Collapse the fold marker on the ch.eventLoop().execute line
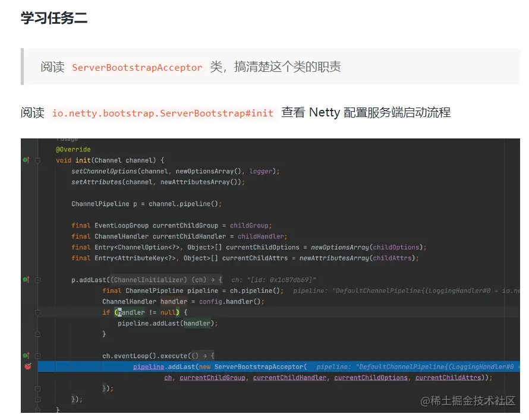This screenshot has height=420, width=529. coord(38,356)
